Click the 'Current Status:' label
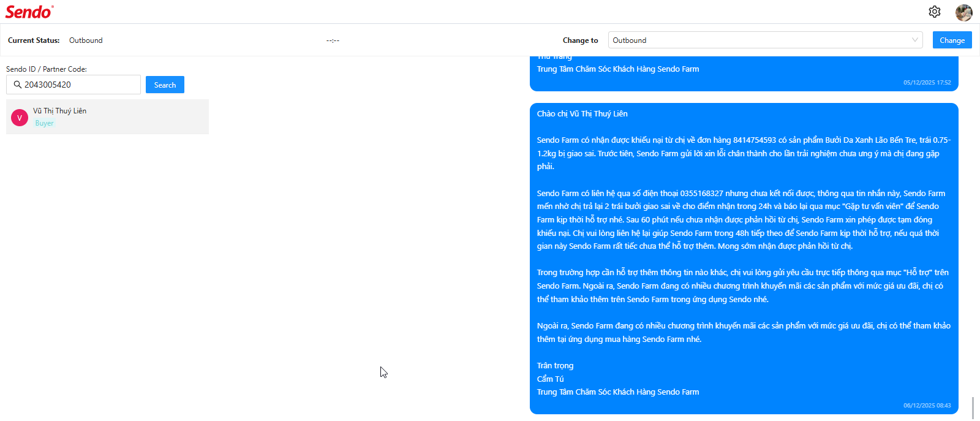Viewport: 980px width, 421px height. coord(34,40)
